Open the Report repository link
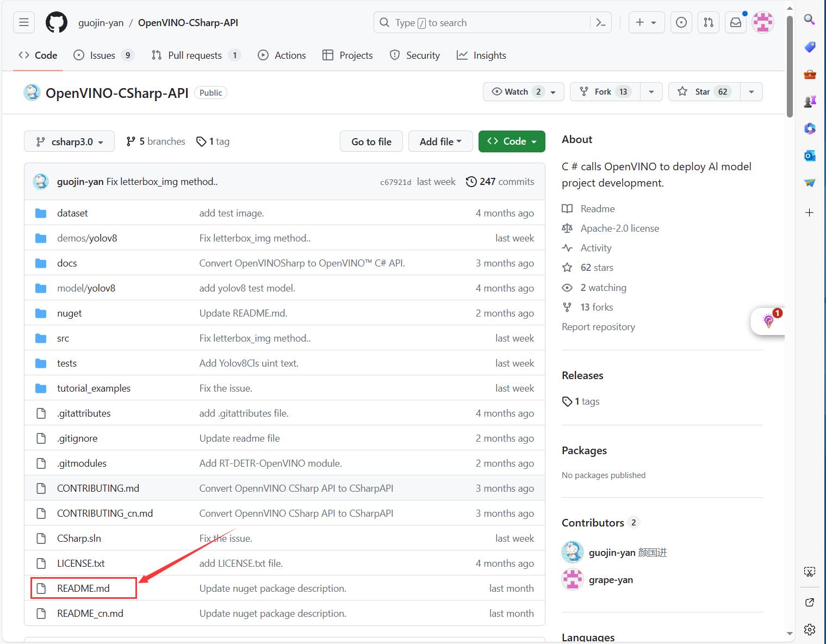 [x=598, y=327]
